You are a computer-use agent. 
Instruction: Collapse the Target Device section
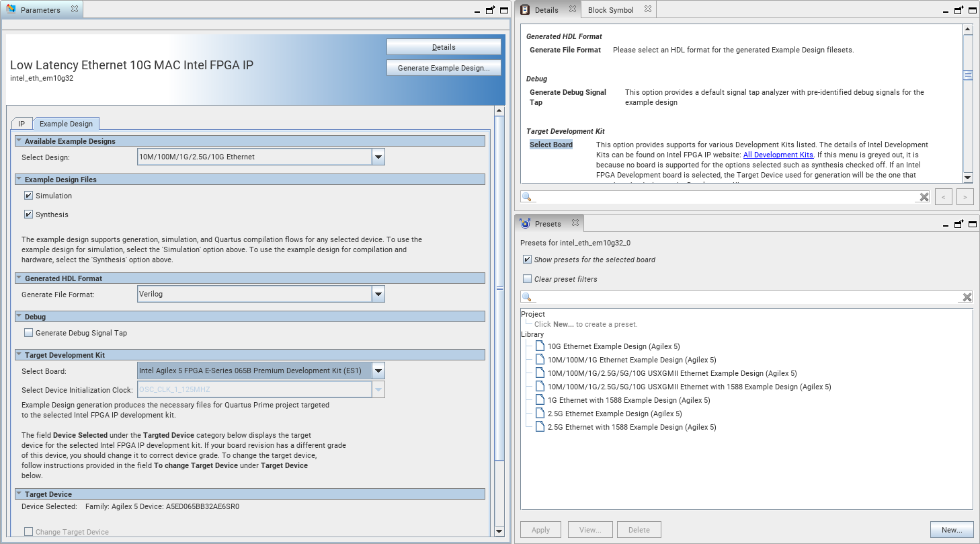click(x=19, y=494)
